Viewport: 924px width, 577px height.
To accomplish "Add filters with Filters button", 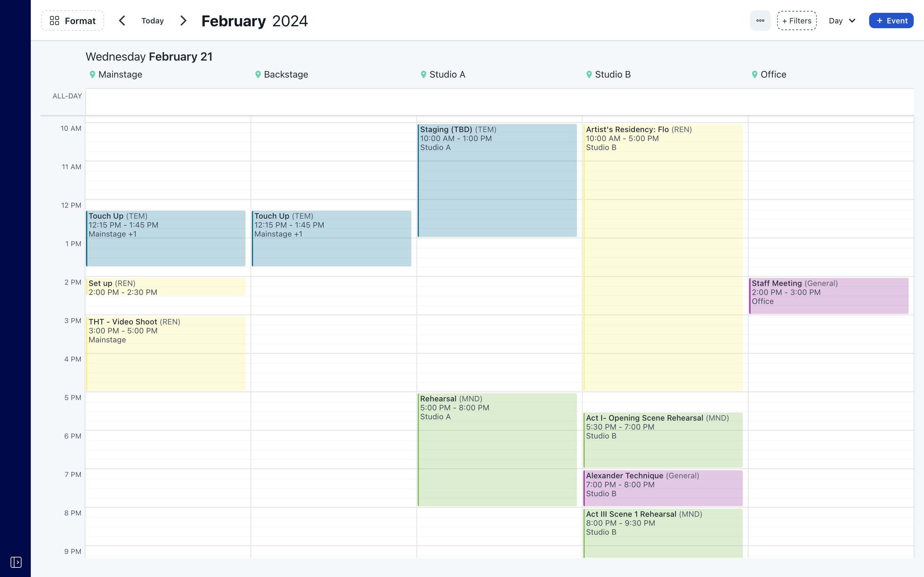I will [797, 21].
